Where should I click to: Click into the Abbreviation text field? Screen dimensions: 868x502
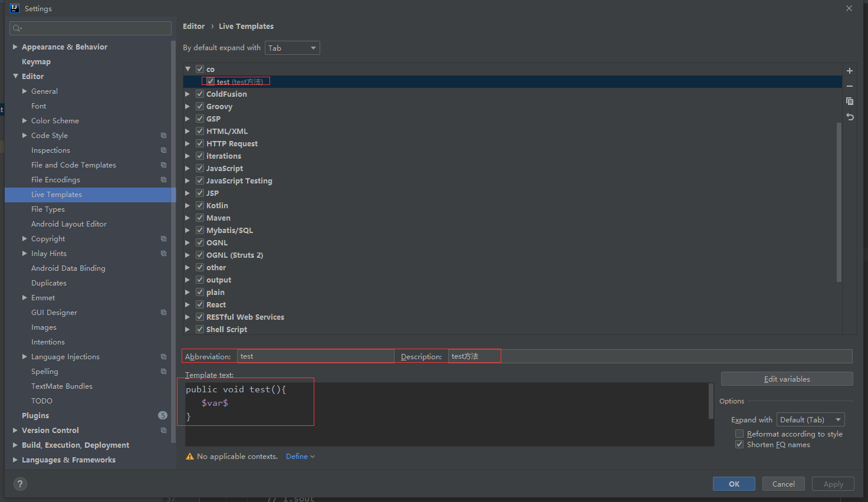tap(315, 356)
